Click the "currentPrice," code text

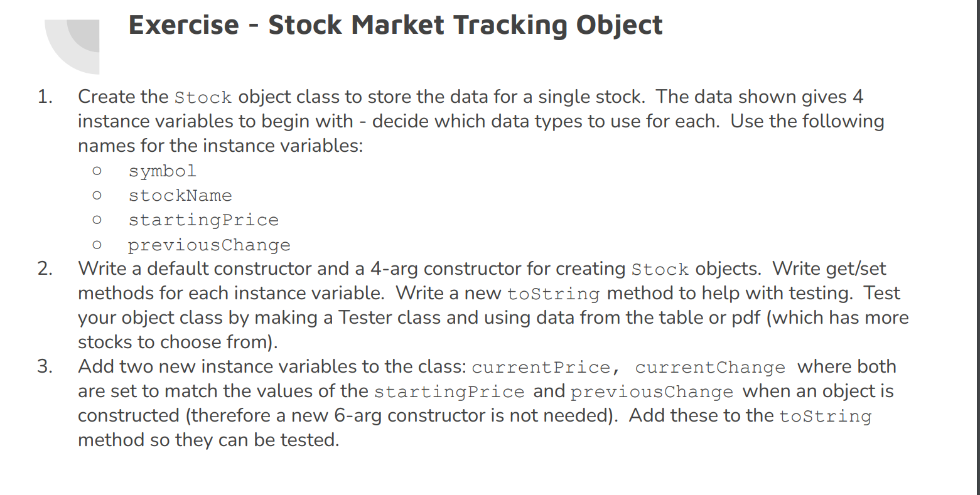[x=546, y=367]
